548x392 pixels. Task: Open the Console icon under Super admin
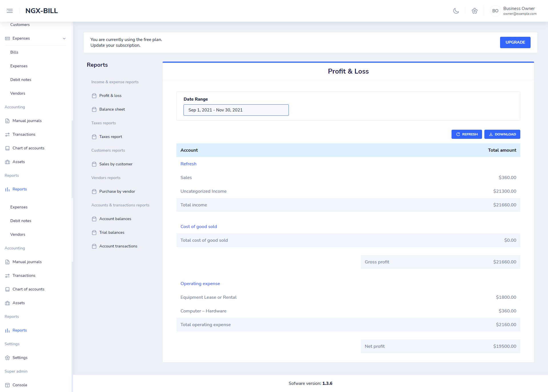pos(7,385)
